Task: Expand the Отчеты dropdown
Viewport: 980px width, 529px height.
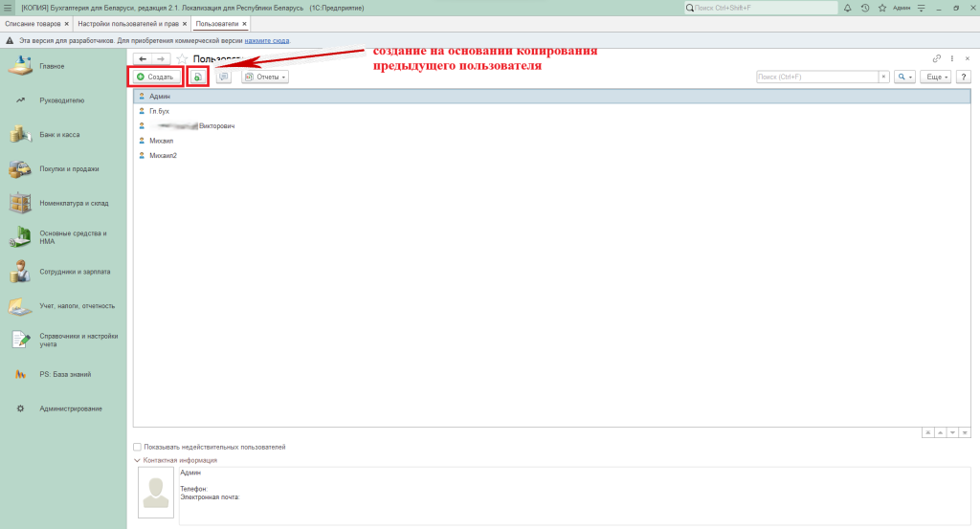Action: click(265, 77)
